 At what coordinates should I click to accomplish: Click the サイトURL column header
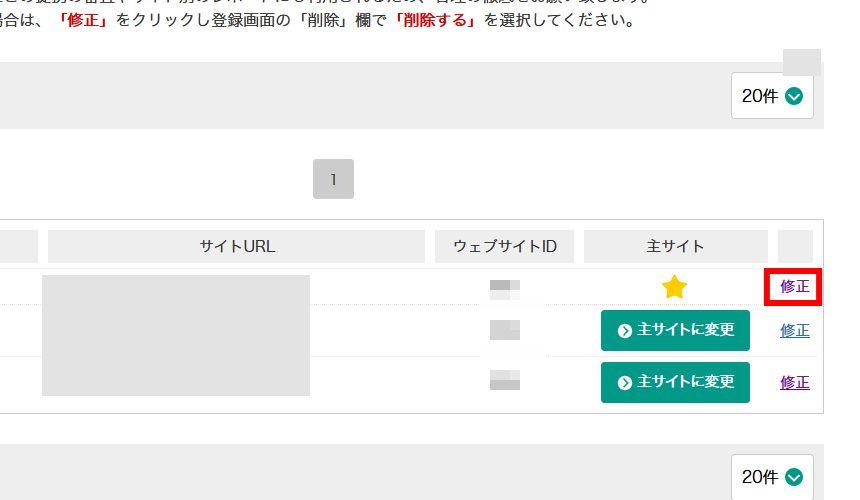(237, 246)
